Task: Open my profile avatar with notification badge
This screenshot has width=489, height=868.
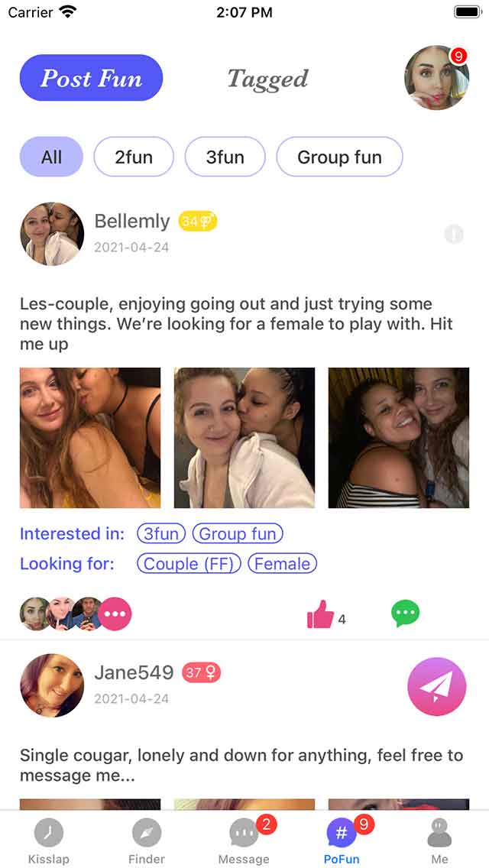Action: (437, 78)
